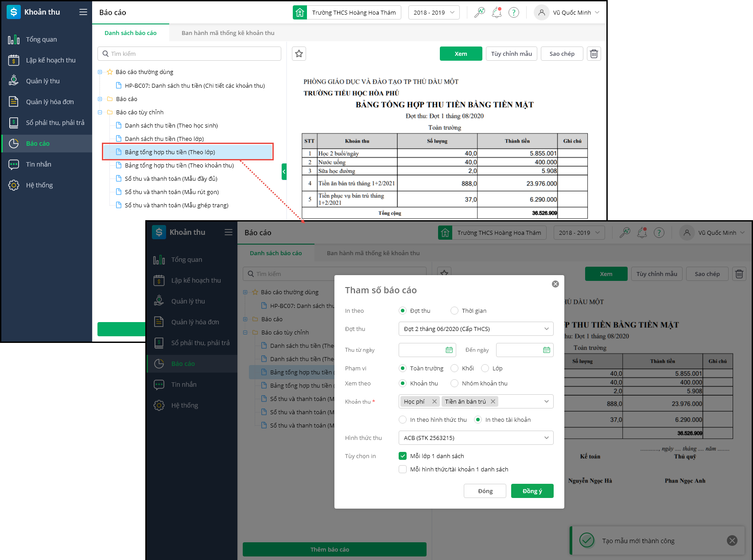753x560 pixels.
Task: Click Tùy chỉnh mẫu button in top window
Action: point(512,54)
